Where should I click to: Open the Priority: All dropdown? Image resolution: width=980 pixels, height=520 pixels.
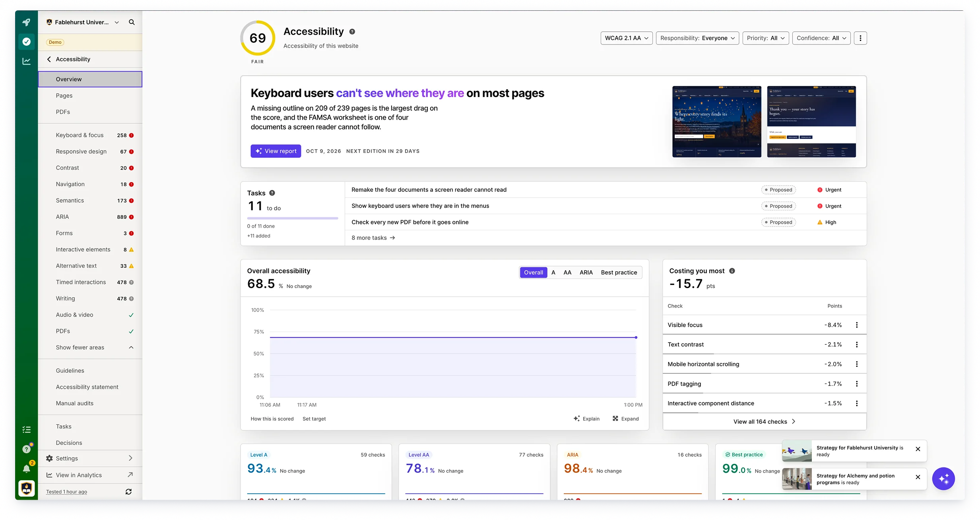(766, 38)
